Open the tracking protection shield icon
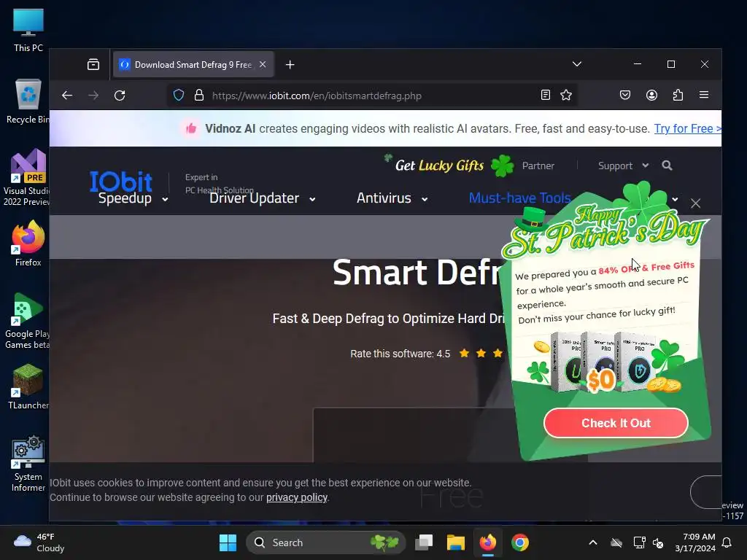Viewport: 747px width, 560px height. pyautogui.click(x=179, y=96)
